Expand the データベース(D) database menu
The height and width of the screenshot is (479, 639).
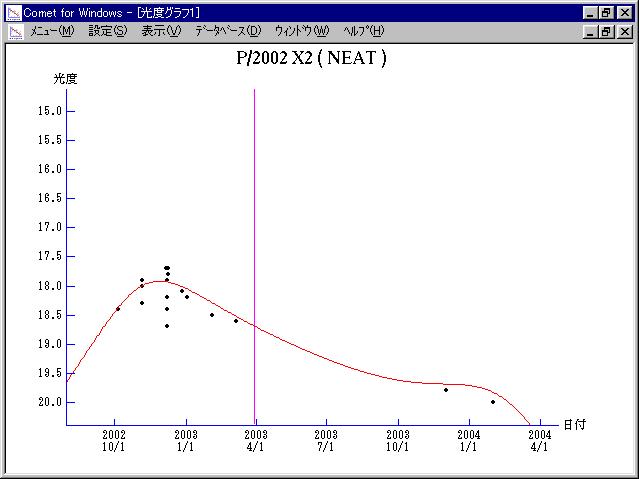[228, 31]
